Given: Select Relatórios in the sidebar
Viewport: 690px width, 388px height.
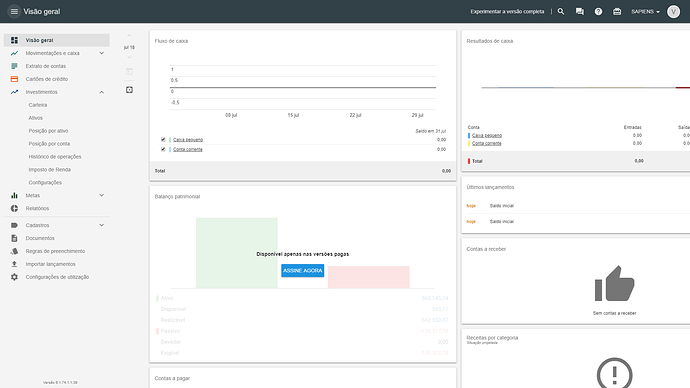Looking at the screenshot, I should tap(37, 209).
